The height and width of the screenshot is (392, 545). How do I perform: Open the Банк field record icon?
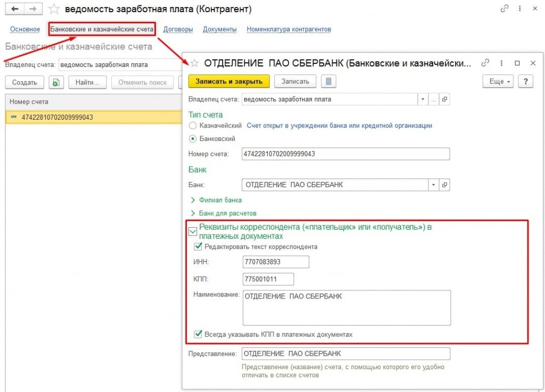[x=445, y=185]
